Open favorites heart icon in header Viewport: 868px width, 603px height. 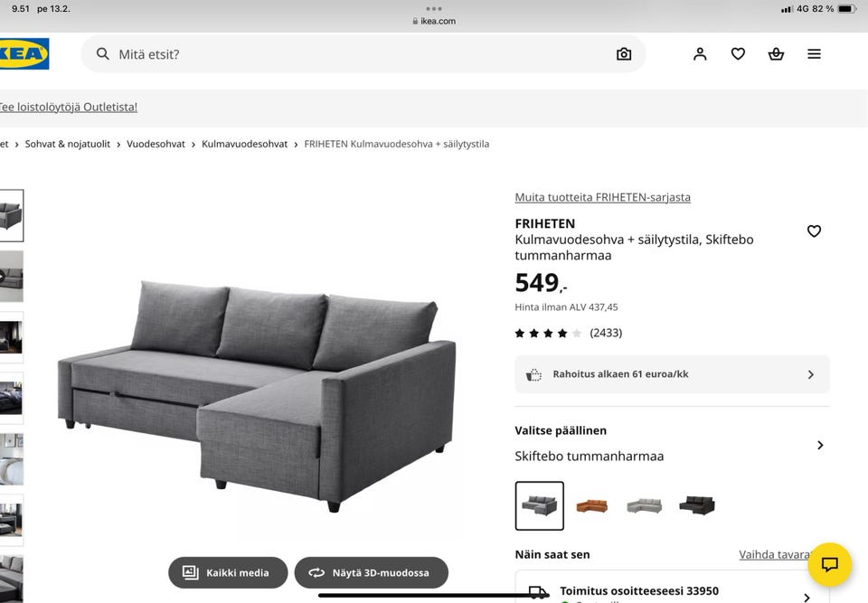(738, 53)
